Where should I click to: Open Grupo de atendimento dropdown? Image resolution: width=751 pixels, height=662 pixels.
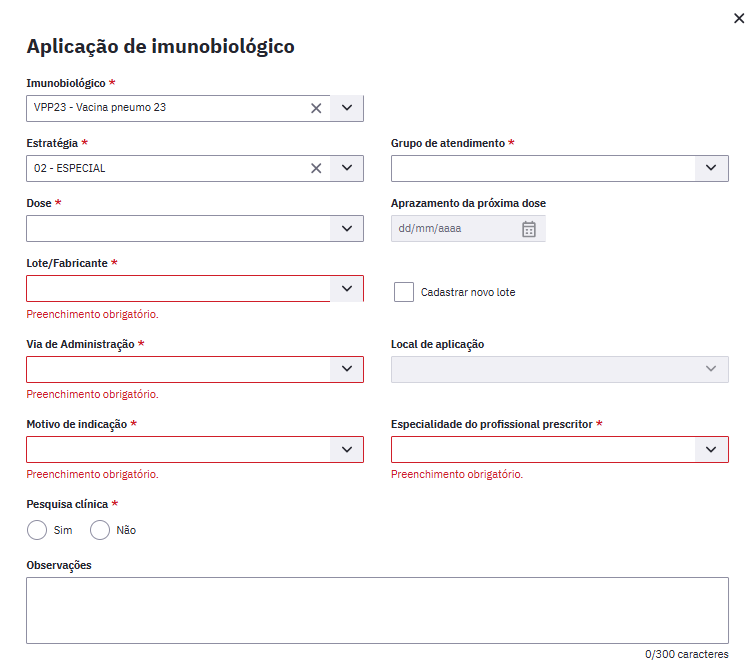click(x=711, y=168)
